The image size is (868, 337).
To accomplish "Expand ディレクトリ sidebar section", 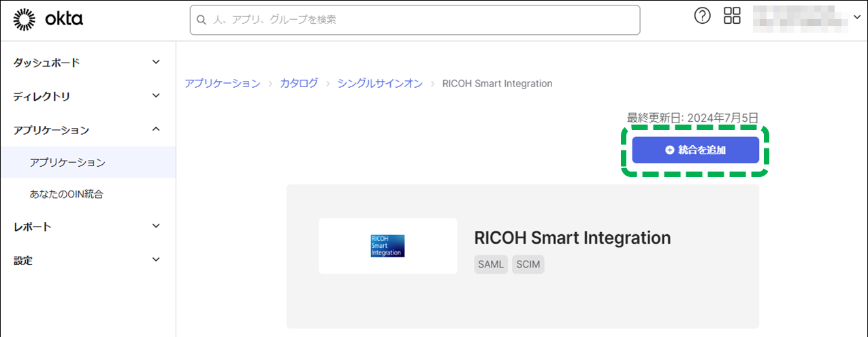I will click(x=88, y=96).
